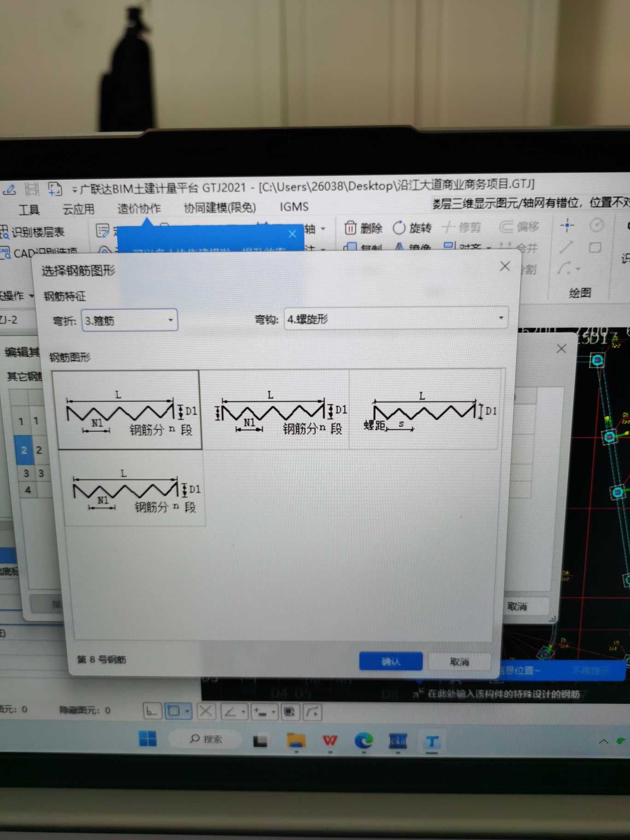Click the rectangle snap icon in status bar
Image resolution: width=630 pixels, height=840 pixels.
point(174,712)
